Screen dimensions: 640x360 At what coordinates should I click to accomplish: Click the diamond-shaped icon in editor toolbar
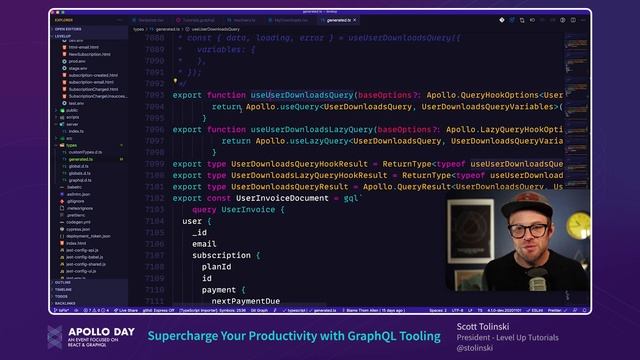502,20
